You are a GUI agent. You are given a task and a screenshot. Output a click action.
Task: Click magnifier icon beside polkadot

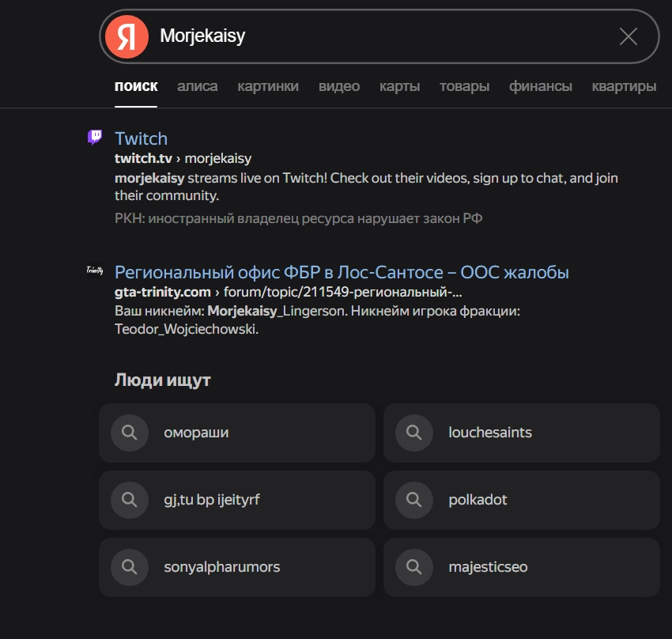click(x=413, y=500)
